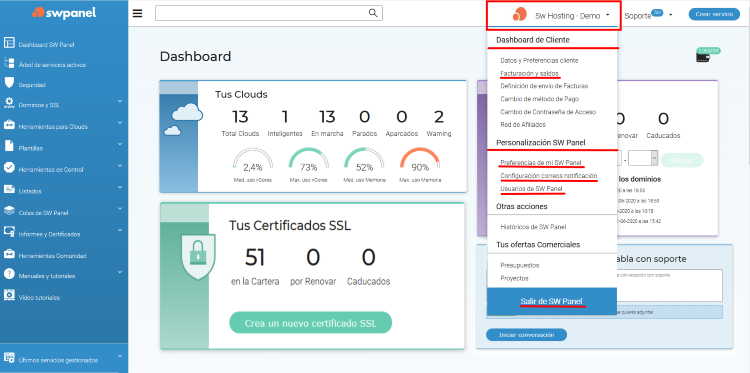This screenshot has height=373, width=750.
Task: Open the Soporte dropdown arrow
Action: (x=671, y=15)
